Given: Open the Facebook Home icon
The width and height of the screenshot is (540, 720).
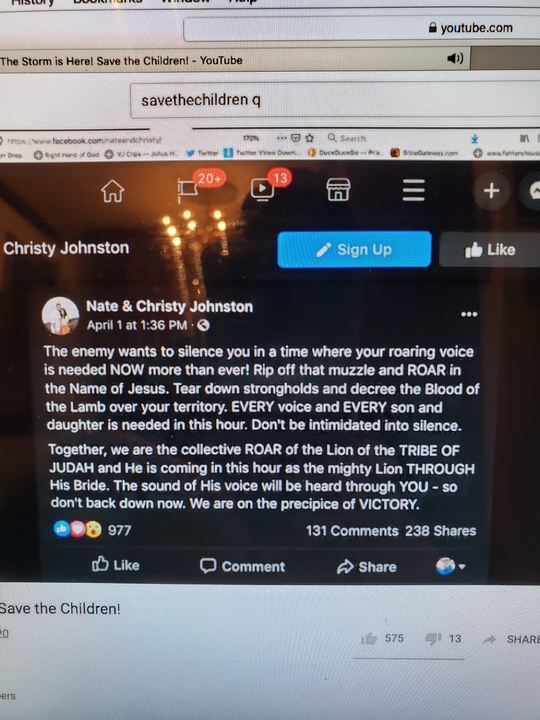Looking at the screenshot, I should pyautogui.click(x=113, y=191).
